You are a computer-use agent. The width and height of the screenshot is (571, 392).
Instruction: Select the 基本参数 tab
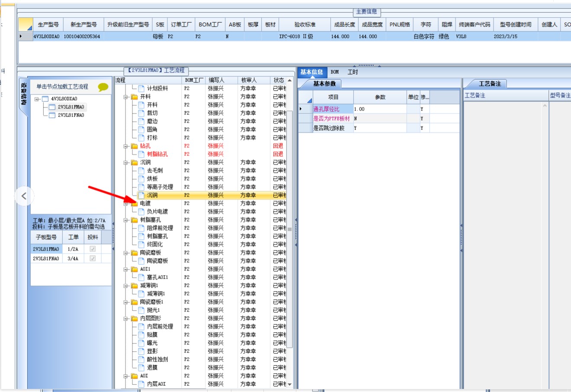click(x=324, y=84)
